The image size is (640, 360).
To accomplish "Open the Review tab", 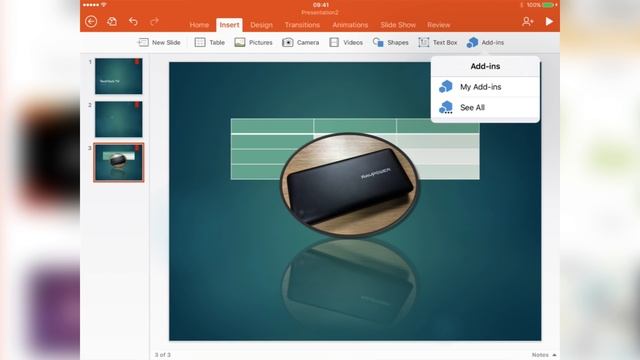I will (438, 25).
